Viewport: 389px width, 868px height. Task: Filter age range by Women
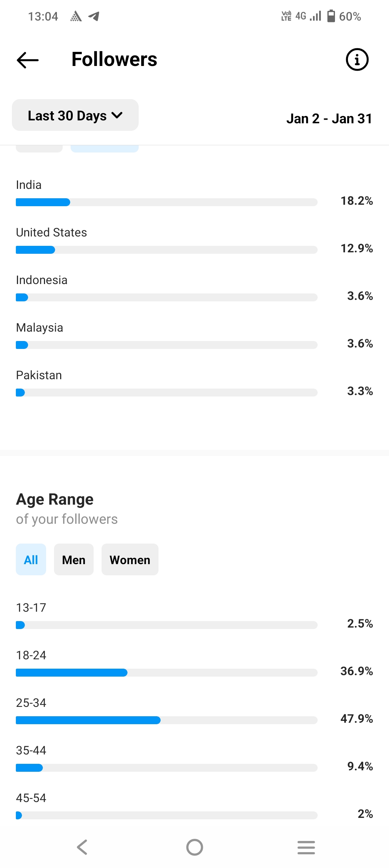(x=130, y=559)
